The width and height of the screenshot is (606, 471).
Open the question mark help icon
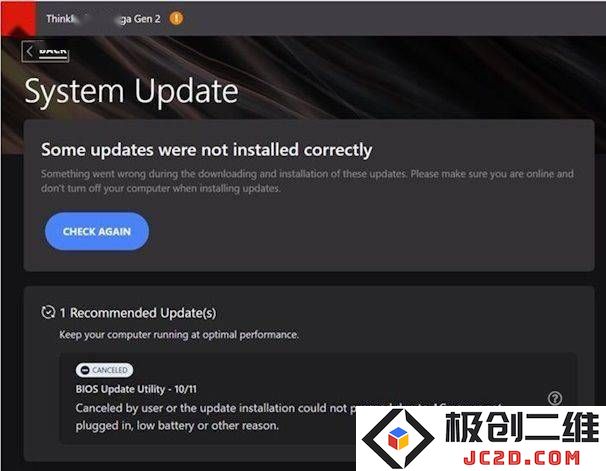pos(555,398)
